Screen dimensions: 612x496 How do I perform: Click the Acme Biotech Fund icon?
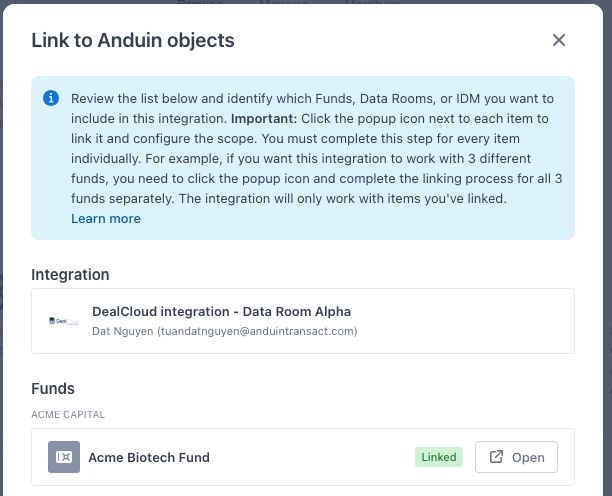pyautogui.click(x=64, y=457)
